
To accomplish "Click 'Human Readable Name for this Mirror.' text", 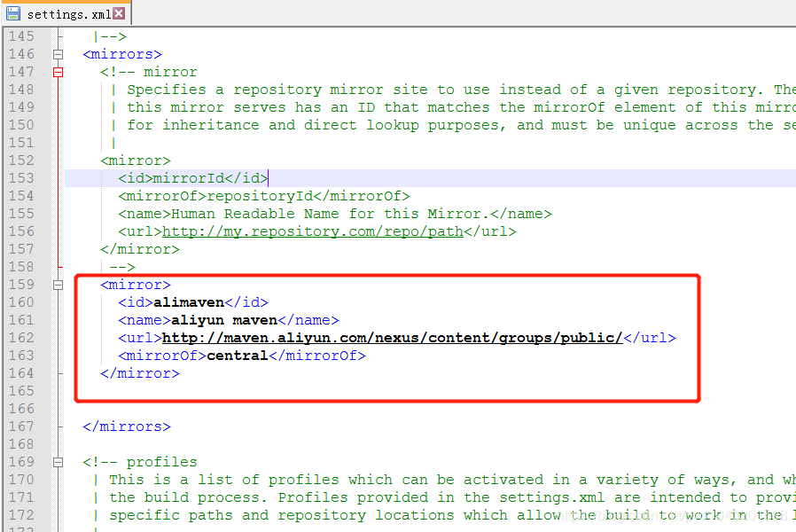I will click(x=330, y=214).
